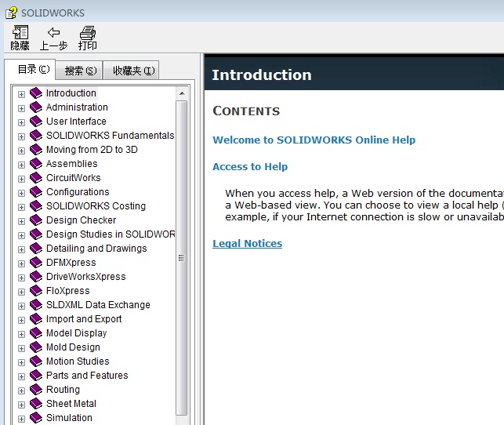Click the book icon beside Routing
This screenshot has height=425, width=504.
(36, 390)
